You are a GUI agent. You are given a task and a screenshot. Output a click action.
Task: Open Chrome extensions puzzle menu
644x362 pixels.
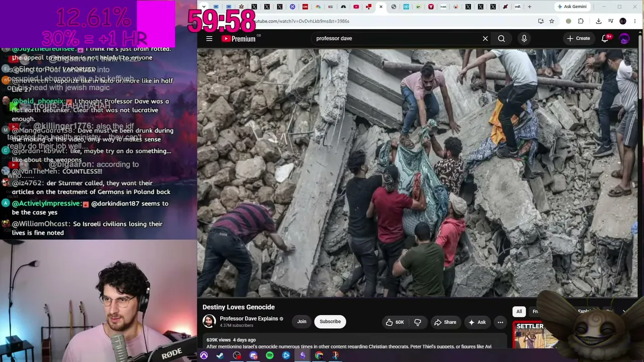(581, 21)
